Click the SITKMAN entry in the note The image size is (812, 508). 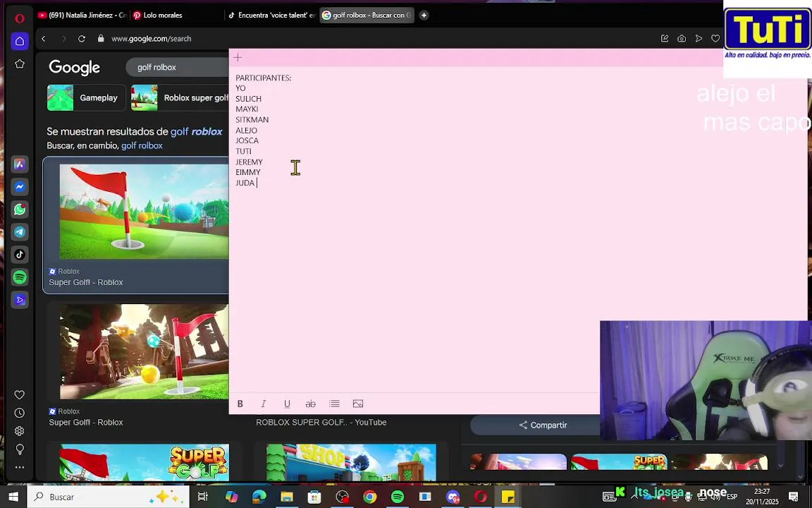[x=252, y=120]
